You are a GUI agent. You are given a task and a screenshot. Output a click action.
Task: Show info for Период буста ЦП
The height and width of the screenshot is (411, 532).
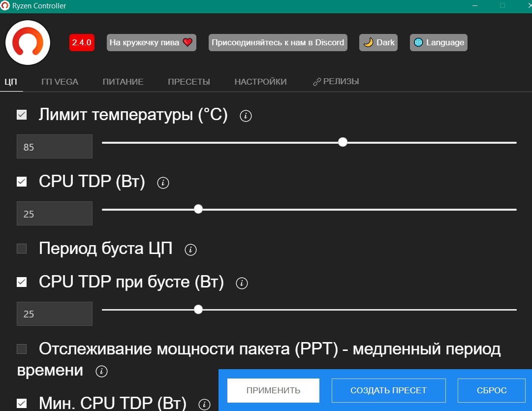tap(190, 250)
